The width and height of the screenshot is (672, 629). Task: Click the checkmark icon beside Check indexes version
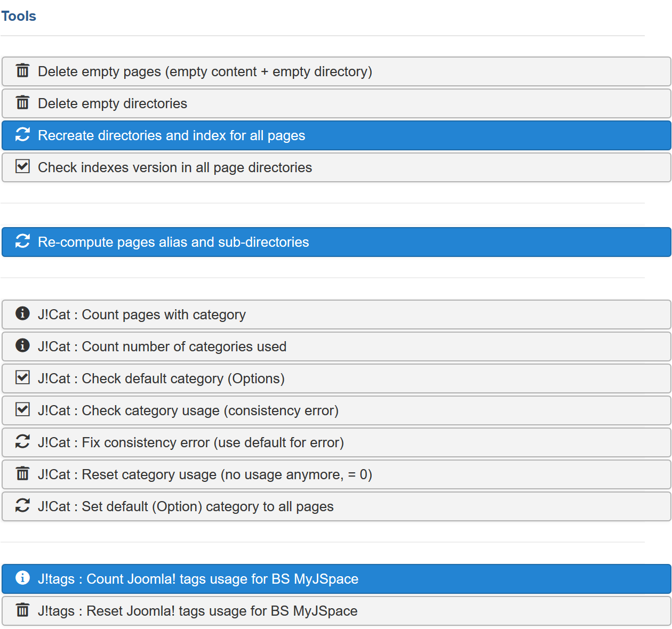tap(22, 166)
